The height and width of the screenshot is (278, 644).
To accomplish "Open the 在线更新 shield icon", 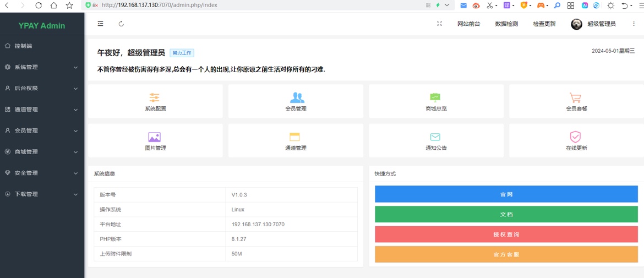I will (576, 137).
